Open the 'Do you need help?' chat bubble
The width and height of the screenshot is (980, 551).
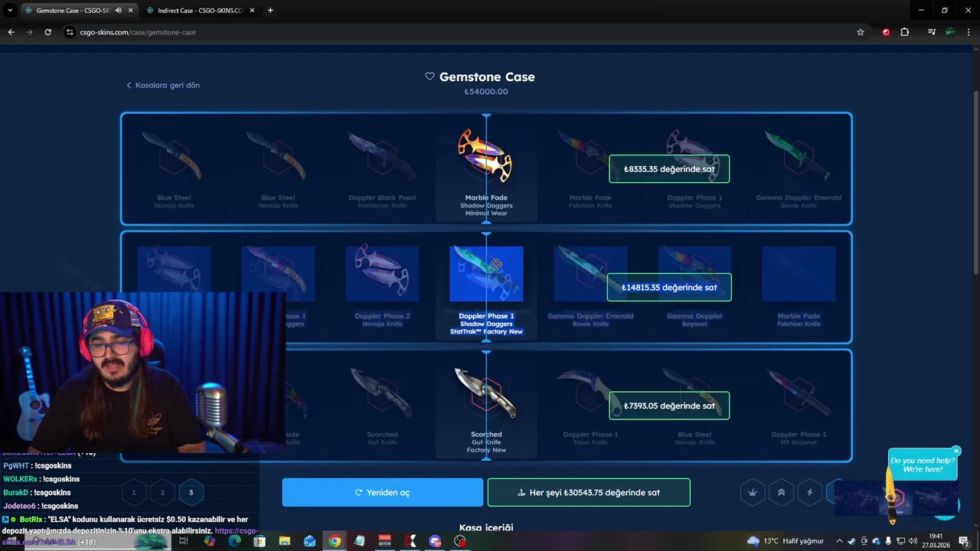923,465
